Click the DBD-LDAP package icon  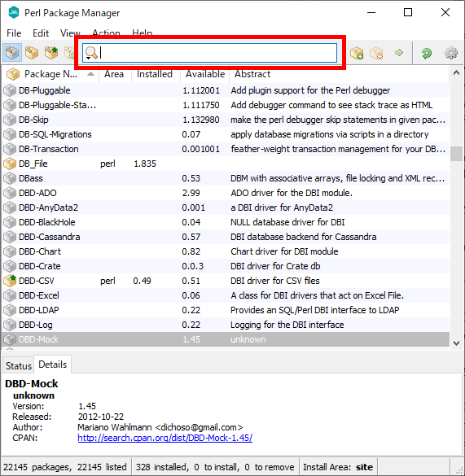pyautogui.click(x=10, y=310)
